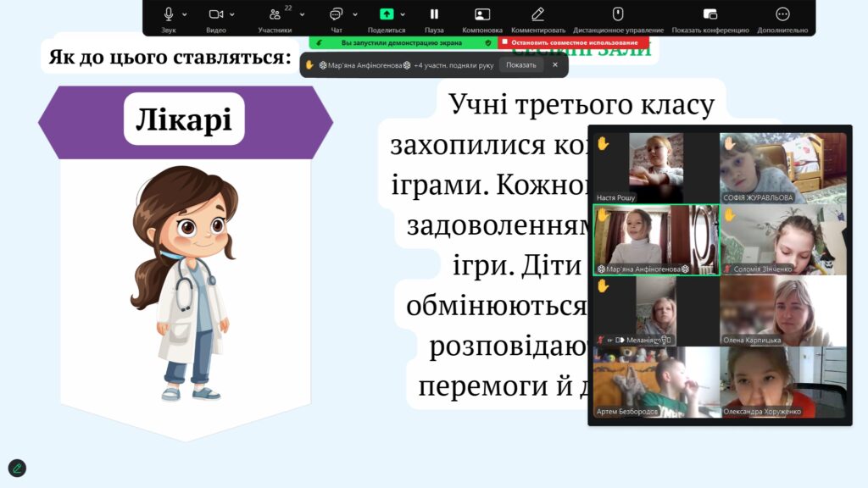Start a new share via Поделиться icon
The height and width of the screenshot is (488, 868).
[x=387, y=14]
